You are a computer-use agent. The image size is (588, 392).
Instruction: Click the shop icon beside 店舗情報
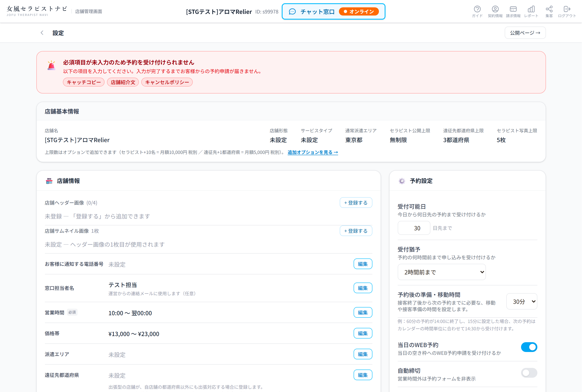[x=49, y=183]
